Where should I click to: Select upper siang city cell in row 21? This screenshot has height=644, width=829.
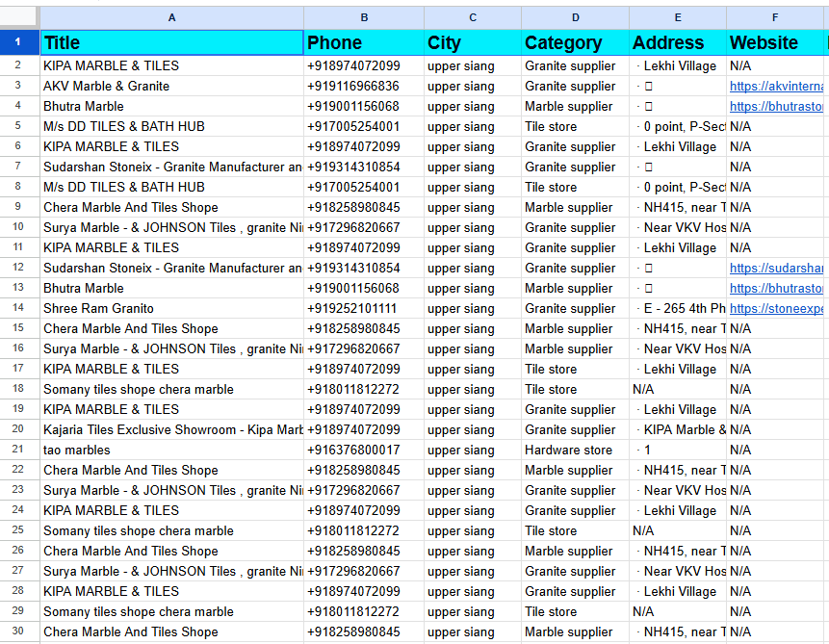click(x=473, y=450)
